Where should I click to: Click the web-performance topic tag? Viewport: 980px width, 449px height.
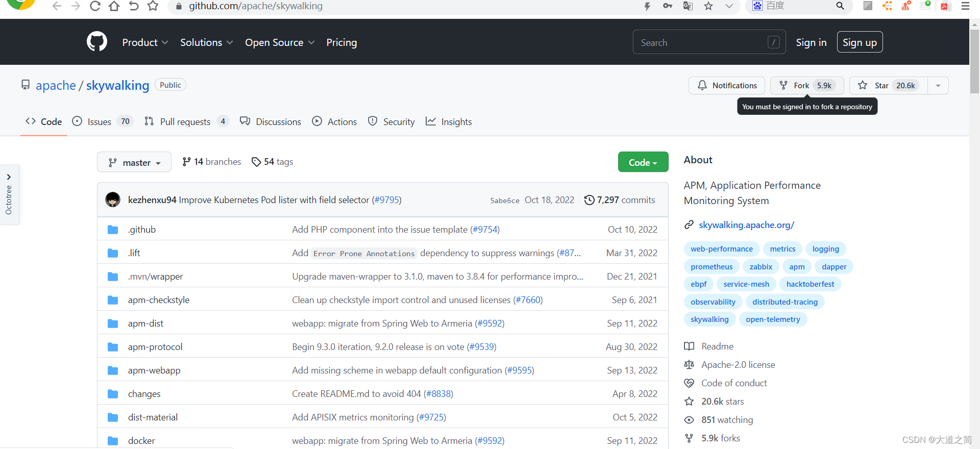click(x=722, y=249)
